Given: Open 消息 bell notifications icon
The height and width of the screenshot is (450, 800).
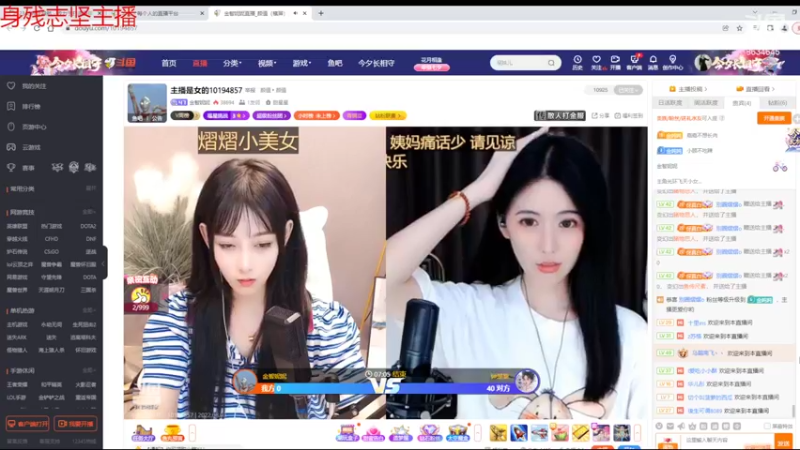Looking at the screenshot, I should click(x=653, y=60).
